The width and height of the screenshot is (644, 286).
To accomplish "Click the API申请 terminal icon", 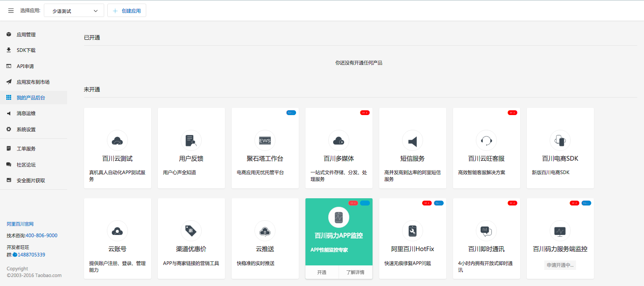I will (8, 66).
